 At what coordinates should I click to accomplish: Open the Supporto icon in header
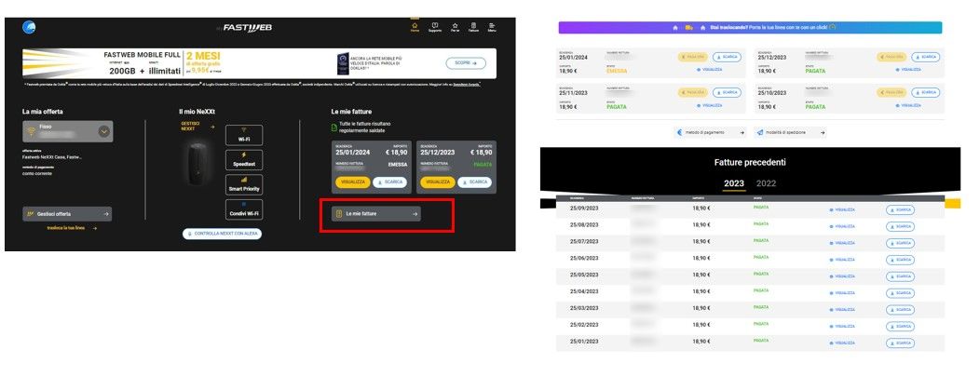435,26
